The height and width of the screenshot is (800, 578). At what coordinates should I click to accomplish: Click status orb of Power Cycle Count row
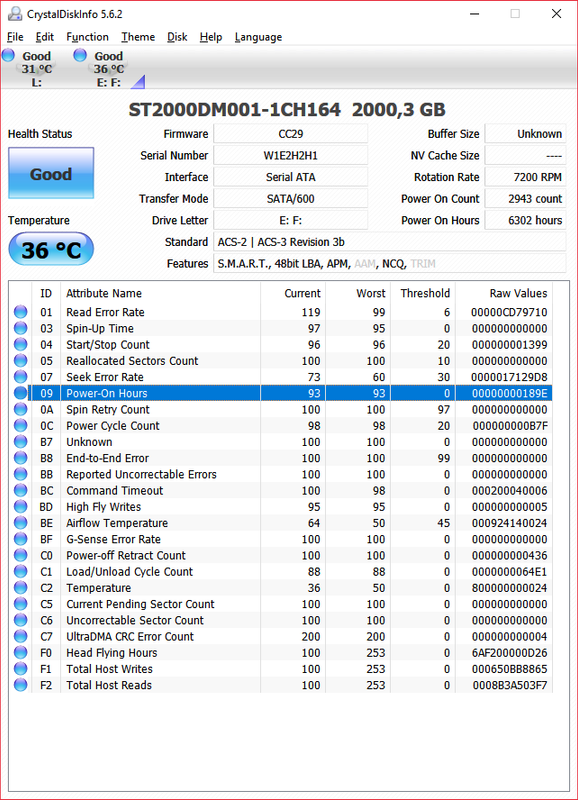tap(20, 426)
